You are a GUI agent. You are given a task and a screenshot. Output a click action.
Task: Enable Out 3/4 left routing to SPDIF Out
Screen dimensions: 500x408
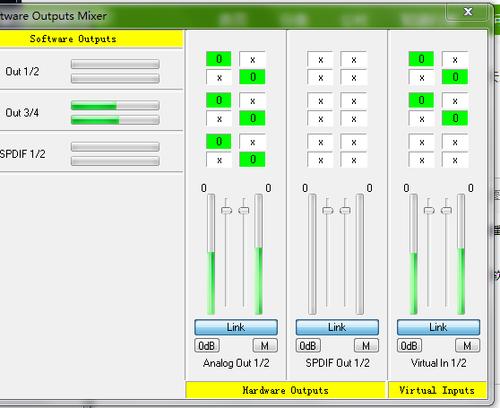320,100
